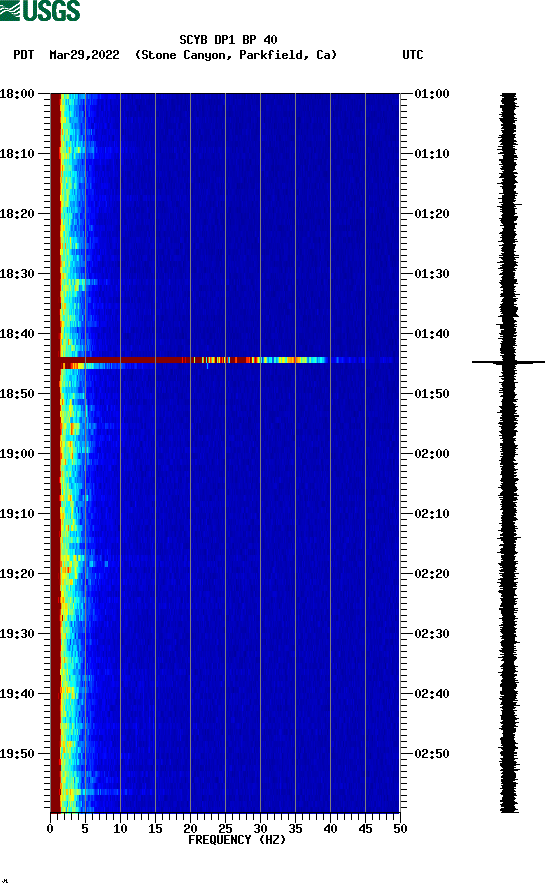Click the 18:20 PDT time label

tap(17, 214)
